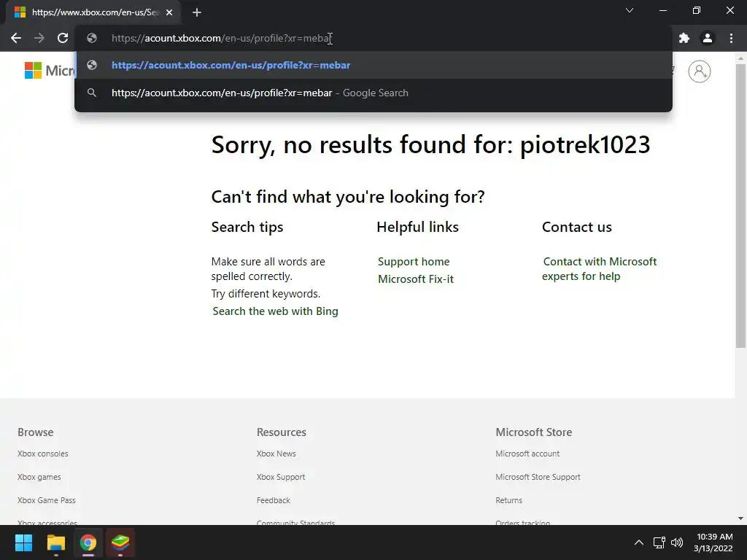
Task: Click the 'Browse' footer heading
Action: tap(36, 432)
